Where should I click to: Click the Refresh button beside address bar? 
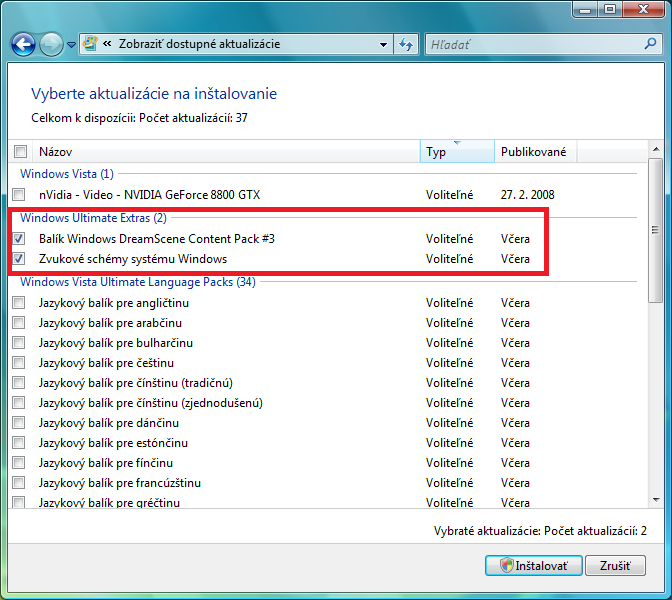pos(406,44)
